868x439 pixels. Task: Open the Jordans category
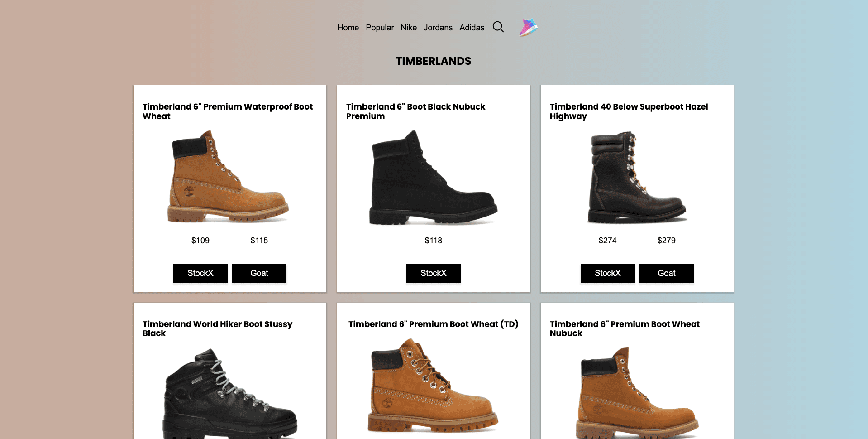438,28
